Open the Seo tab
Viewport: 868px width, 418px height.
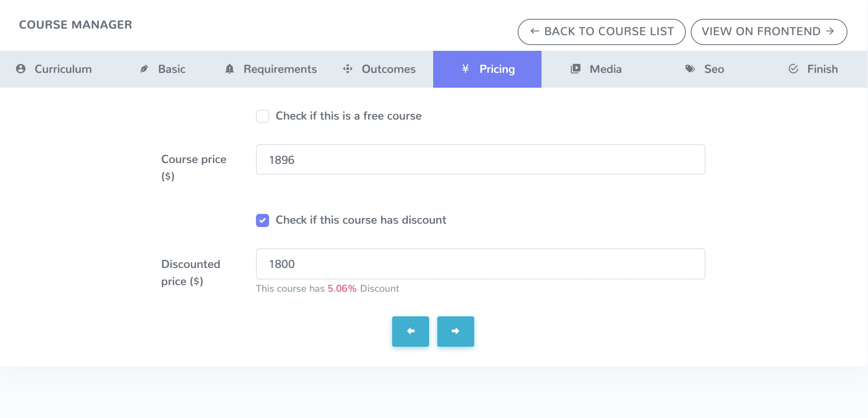click(x=714, y=69)
